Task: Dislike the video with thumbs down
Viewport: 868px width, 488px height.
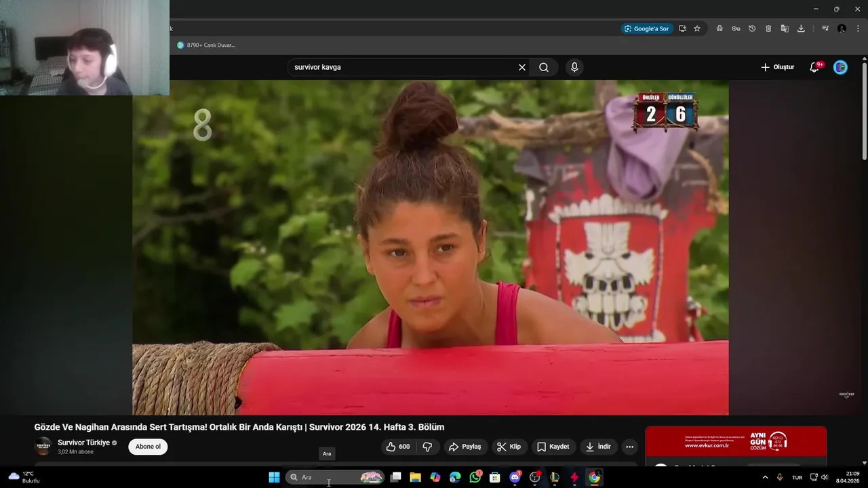Action: 427,447
